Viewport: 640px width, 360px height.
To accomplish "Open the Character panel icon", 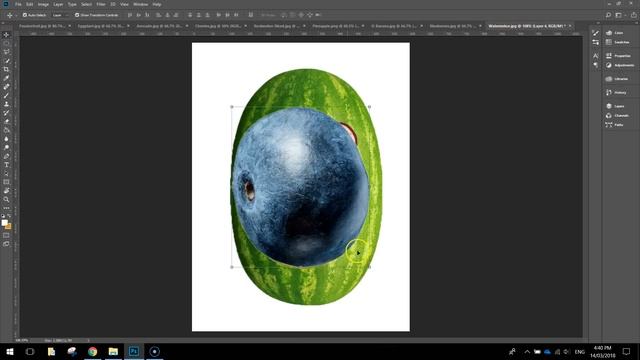I will 596,56.
